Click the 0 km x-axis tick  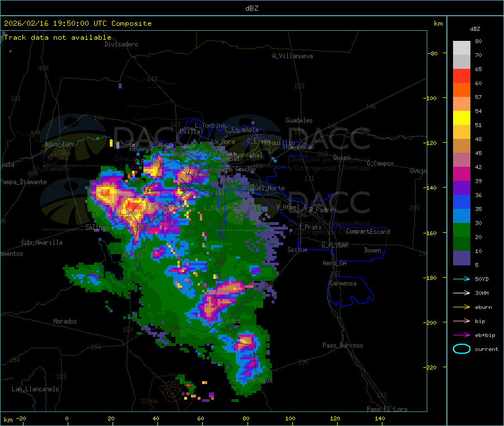click(67, 418)
